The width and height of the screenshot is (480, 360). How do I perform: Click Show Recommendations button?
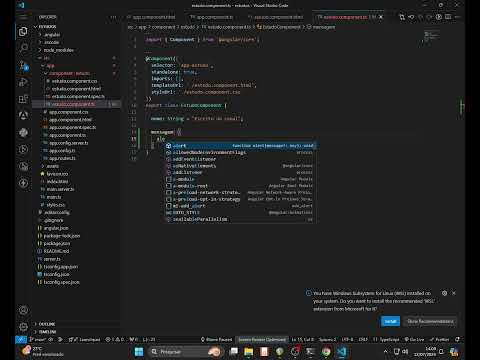pos(430,321)
